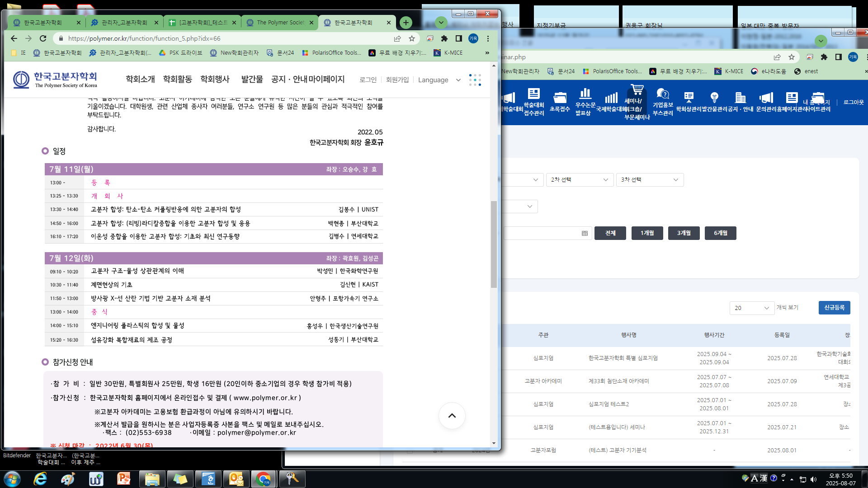
Task: Click 전체 period button in admin window
Action: click(610, 233)
